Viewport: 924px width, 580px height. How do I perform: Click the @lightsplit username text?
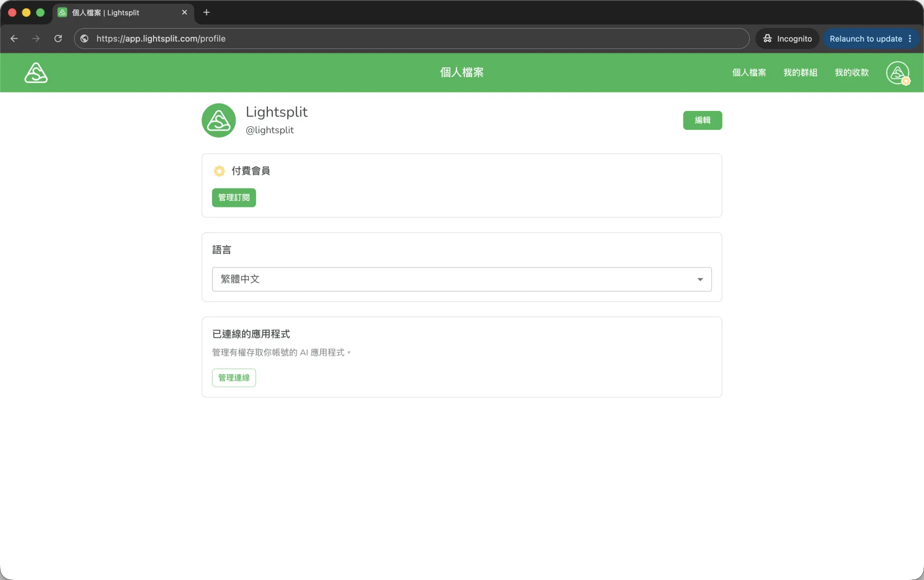pos(269,130)
